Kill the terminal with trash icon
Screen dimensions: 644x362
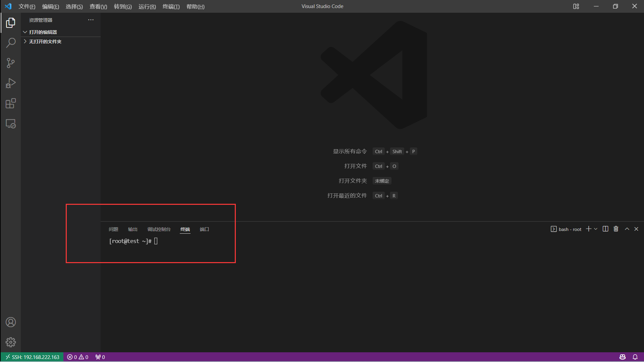[x=616, y=229]
